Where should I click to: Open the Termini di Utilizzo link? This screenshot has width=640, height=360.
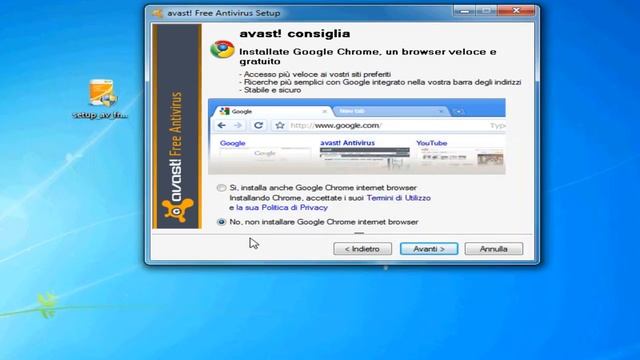pyautogui.click(x=398, y=198)
